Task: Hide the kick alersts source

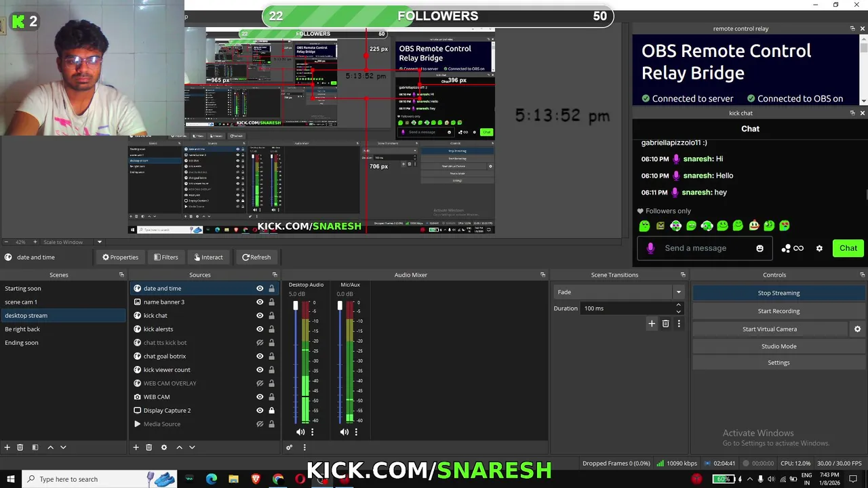Action: point(260,329)
